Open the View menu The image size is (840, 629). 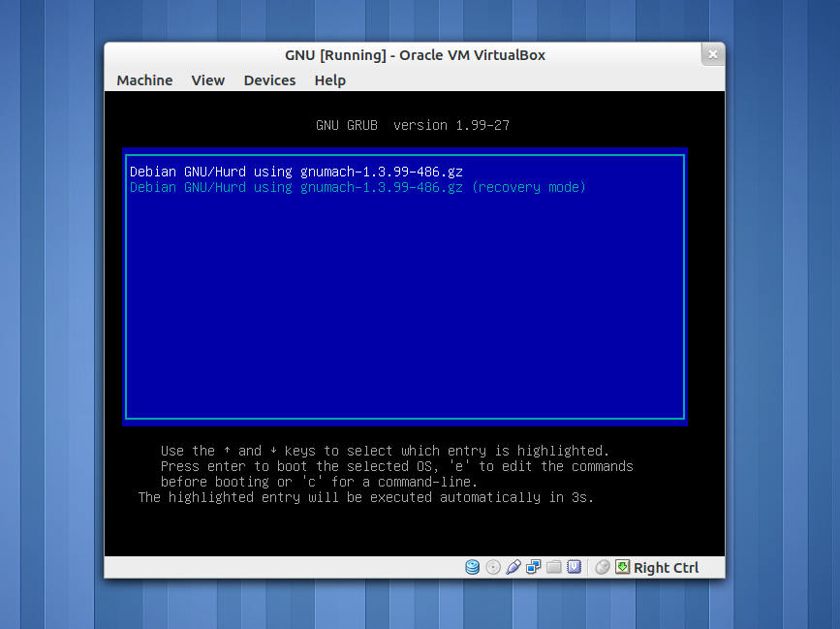pyautogui.click(x=207, y=80)
